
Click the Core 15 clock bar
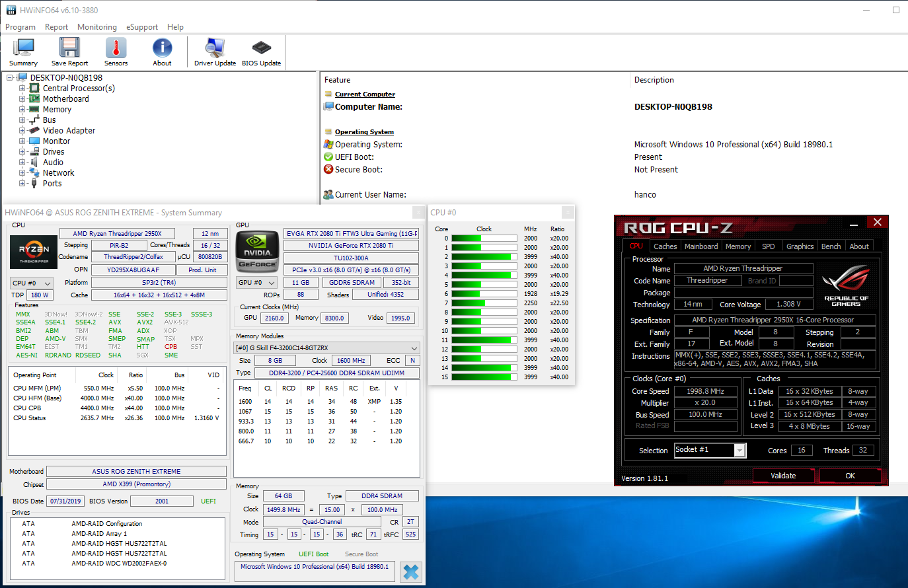pos(484,377)
